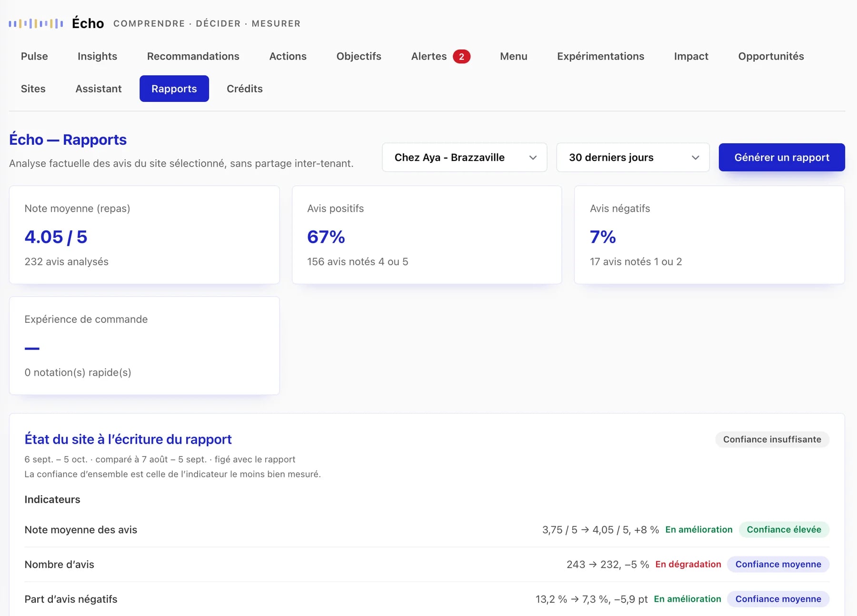
Task: Click the '243 → 232, –5 %' value
Action: click(608, 565)
